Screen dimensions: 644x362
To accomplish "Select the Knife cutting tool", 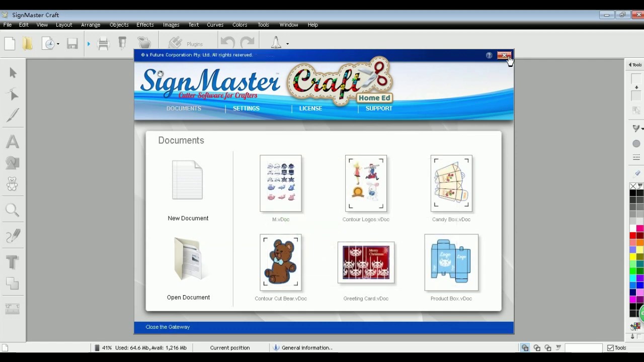I will [x=13, y=115].
